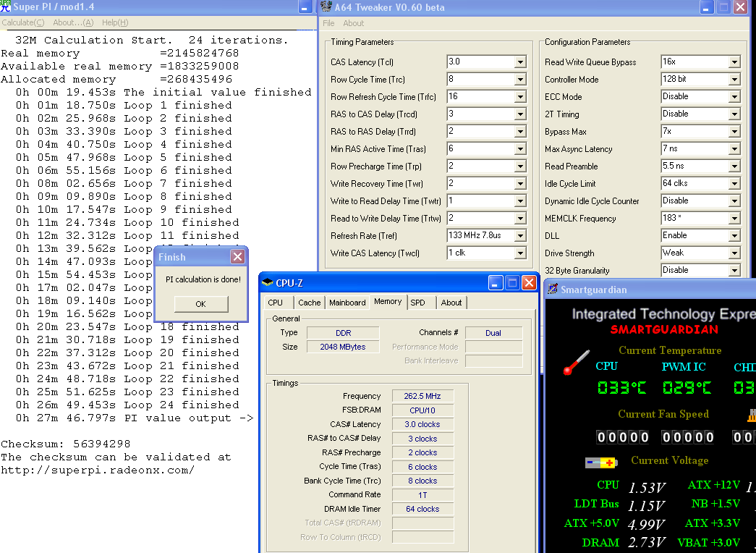Click the CPU temperature 033°C reading
Image resolution: width=756 pixels, height=553 pixels.
[622, 387]
